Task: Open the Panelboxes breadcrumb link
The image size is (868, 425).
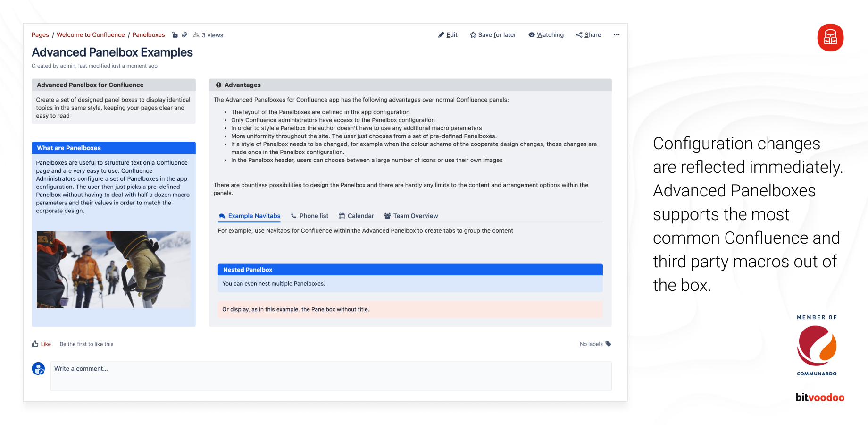Action: (149, 34)
